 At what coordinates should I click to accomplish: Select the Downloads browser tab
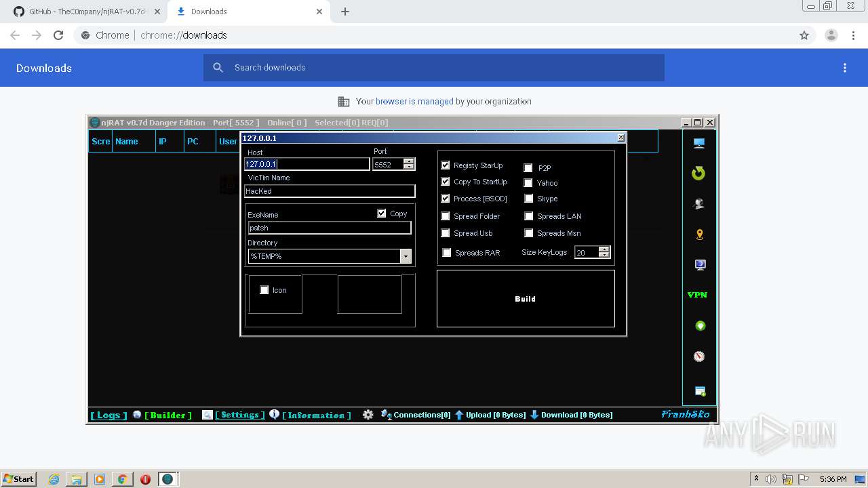[x=248, y=12]
